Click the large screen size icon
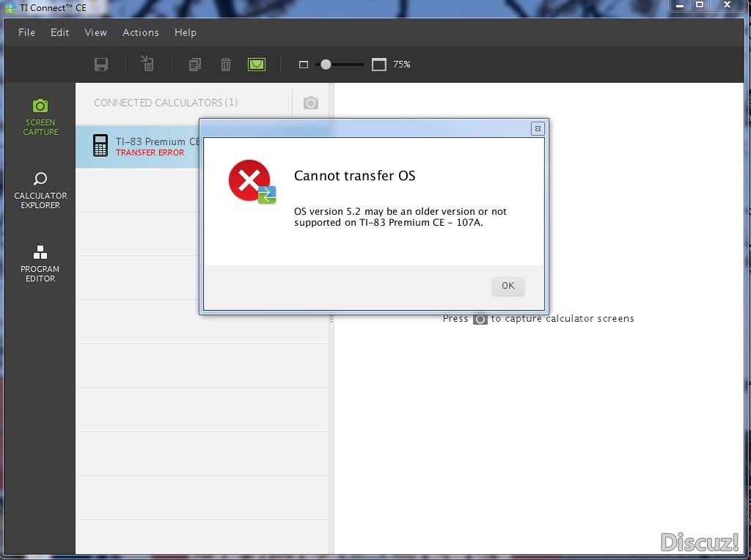Image resolution: width=751 pixels, height=560 pixels. point(379,65)
